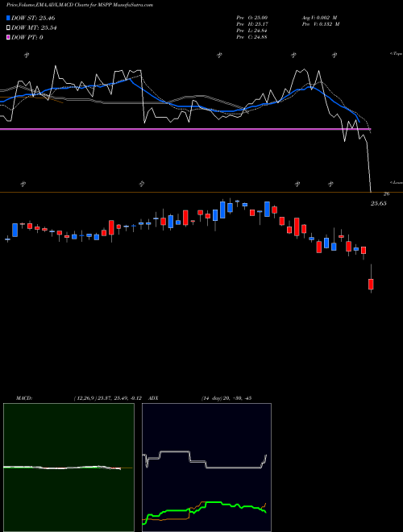The image size is (403, 532).
Task: Select the 'DOW MT: 25.54' legend label
Action: coord(34,28)
